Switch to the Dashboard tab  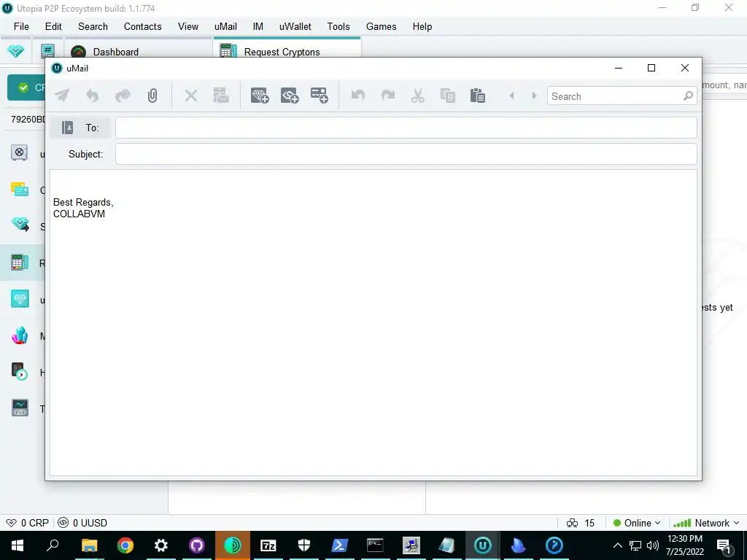click(x=138, y=51)
